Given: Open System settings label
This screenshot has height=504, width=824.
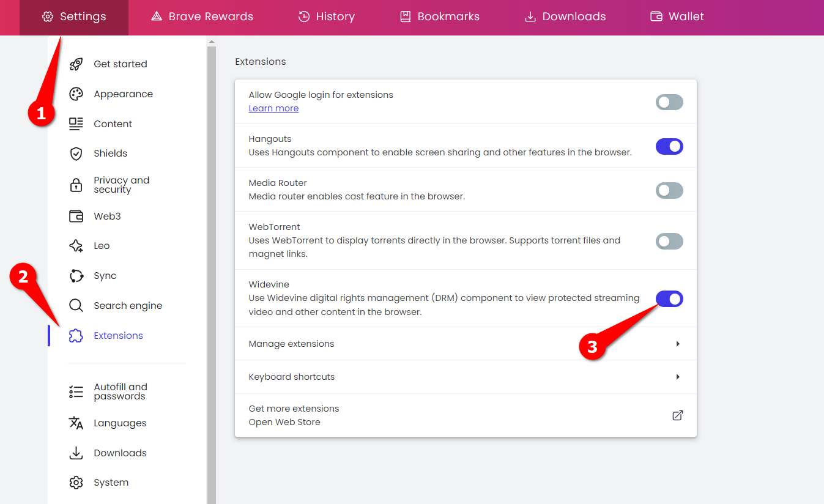Looking at the screenshot, I should 111,483.
